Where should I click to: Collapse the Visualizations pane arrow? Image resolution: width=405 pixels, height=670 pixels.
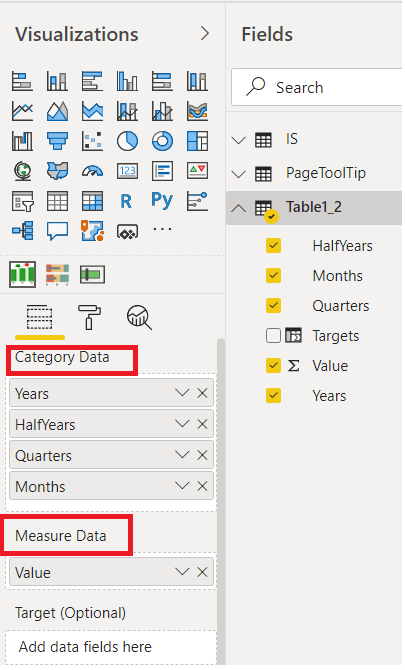point(205,33)
